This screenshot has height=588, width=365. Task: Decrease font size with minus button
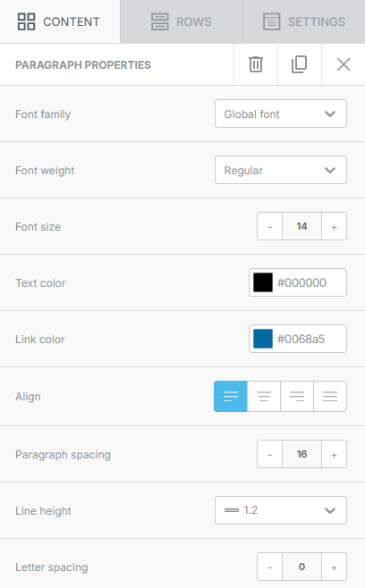click(269, 226)
